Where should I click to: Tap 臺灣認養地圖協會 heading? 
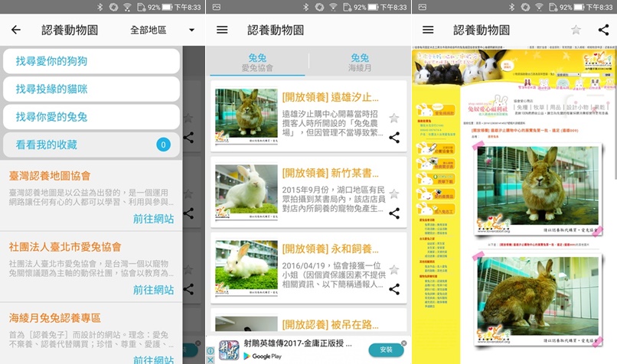(50, 176)
